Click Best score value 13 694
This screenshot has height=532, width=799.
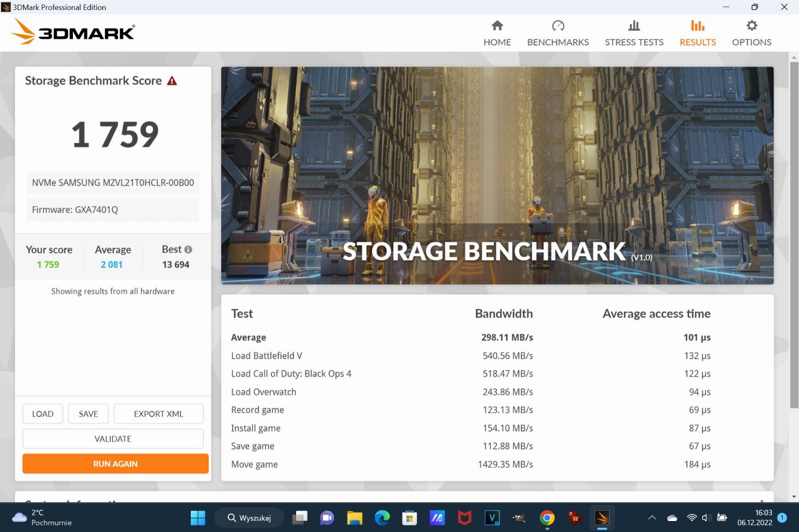point(176,265)
